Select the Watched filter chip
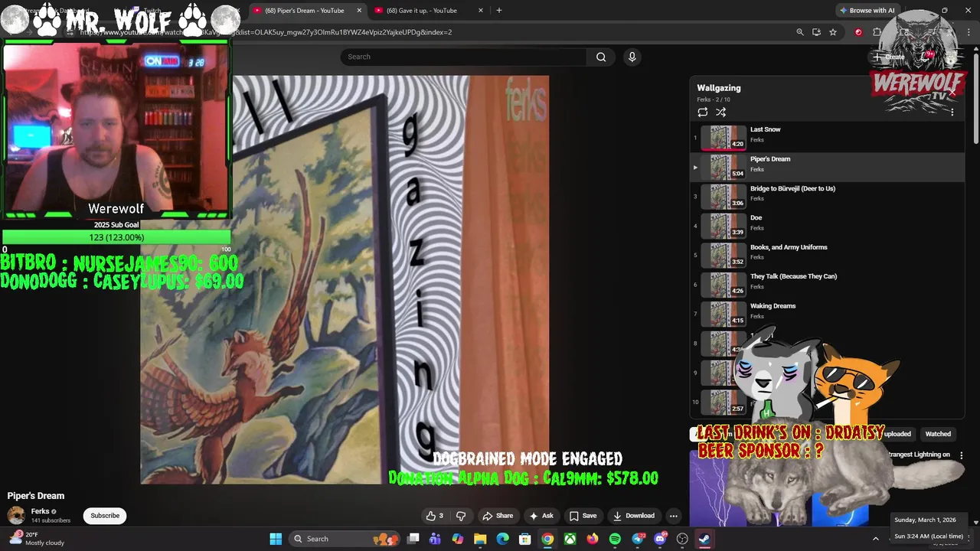Screen dimensions: 980x551 938,434
